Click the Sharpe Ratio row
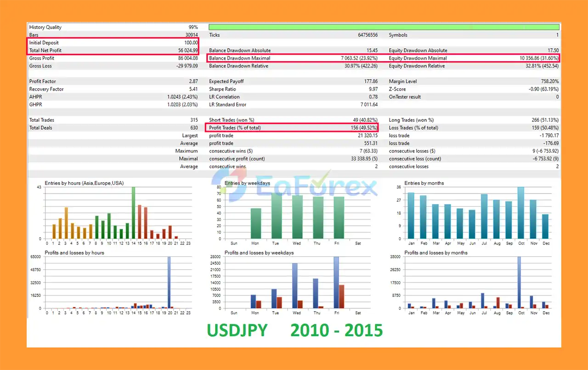 [293, 89]
